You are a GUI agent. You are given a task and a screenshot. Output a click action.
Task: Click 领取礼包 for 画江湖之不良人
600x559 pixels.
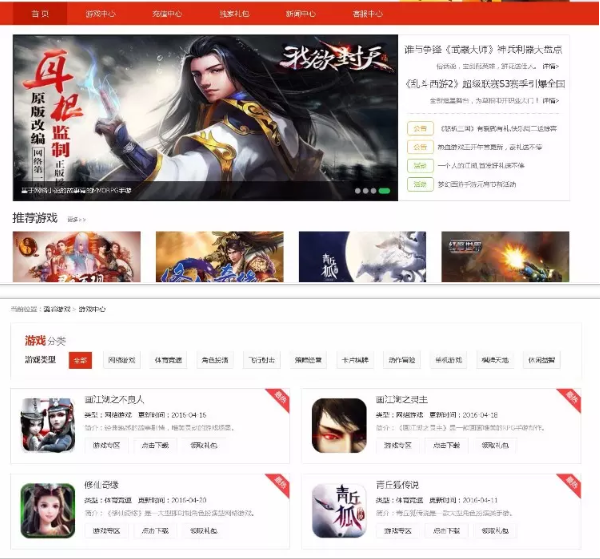[204, 445]
